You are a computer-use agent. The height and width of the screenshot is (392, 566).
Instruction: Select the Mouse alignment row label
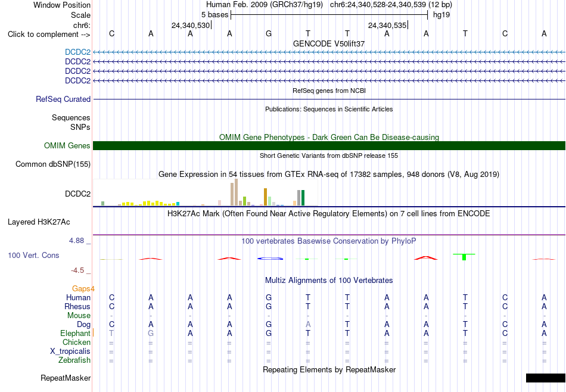pos(79,316)
